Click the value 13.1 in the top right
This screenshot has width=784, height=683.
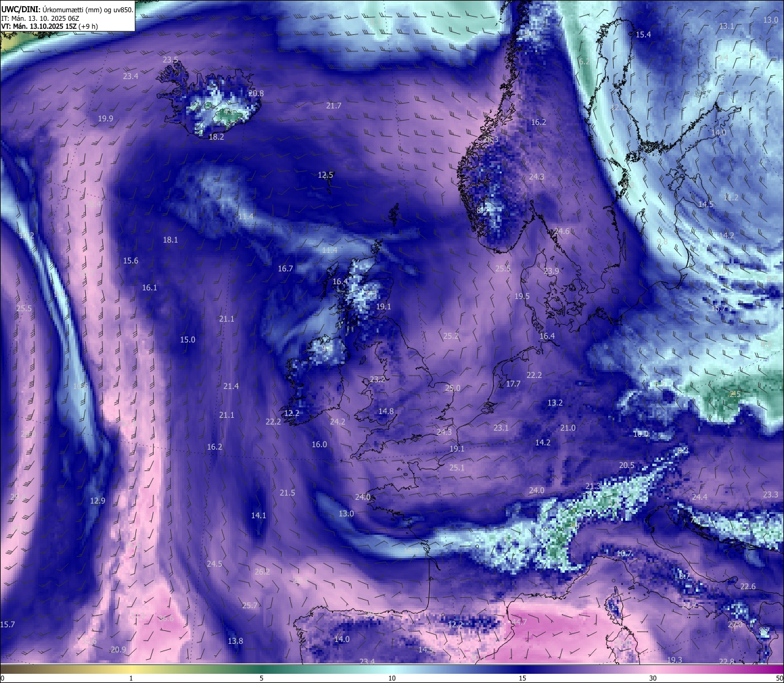click(x=726, y=26)
